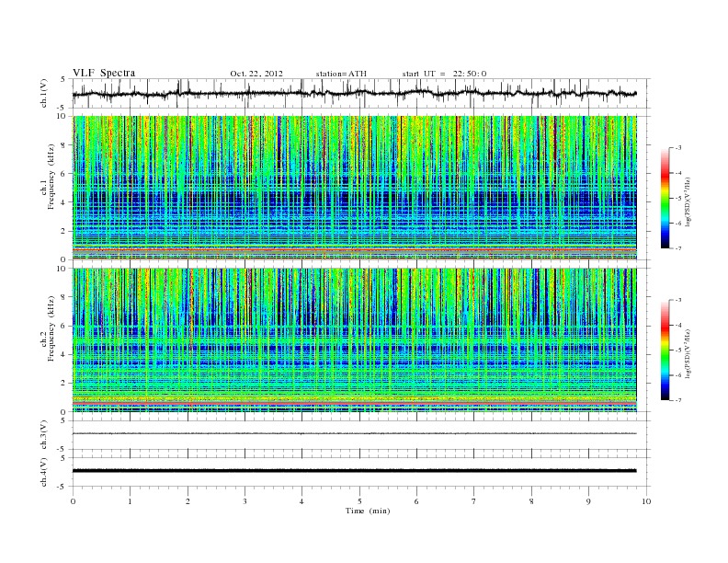Screen dimensions: 728x563
Task: Click inside the ch.1 spectrogram panel
Action: pyautogui.click(x=354, y=188)
